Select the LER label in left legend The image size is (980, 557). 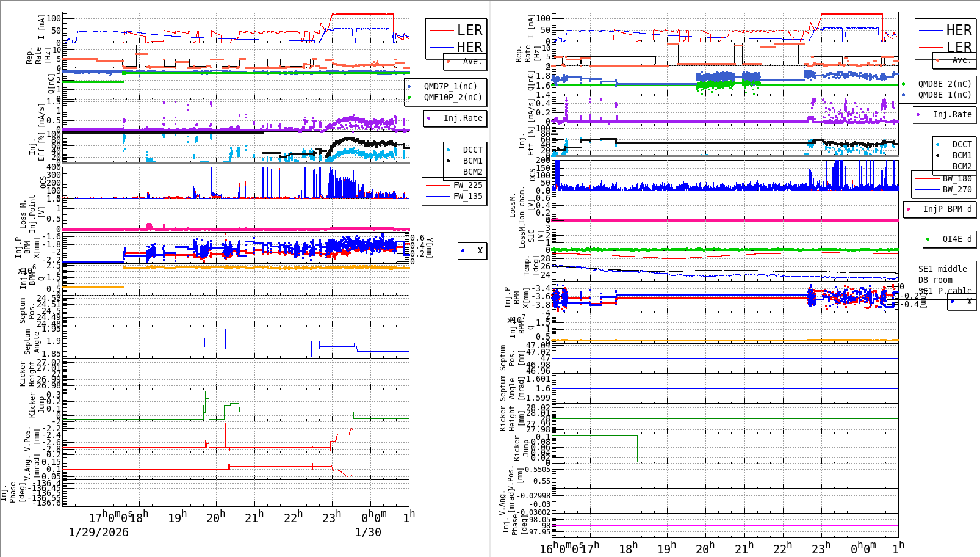point(469,29)
